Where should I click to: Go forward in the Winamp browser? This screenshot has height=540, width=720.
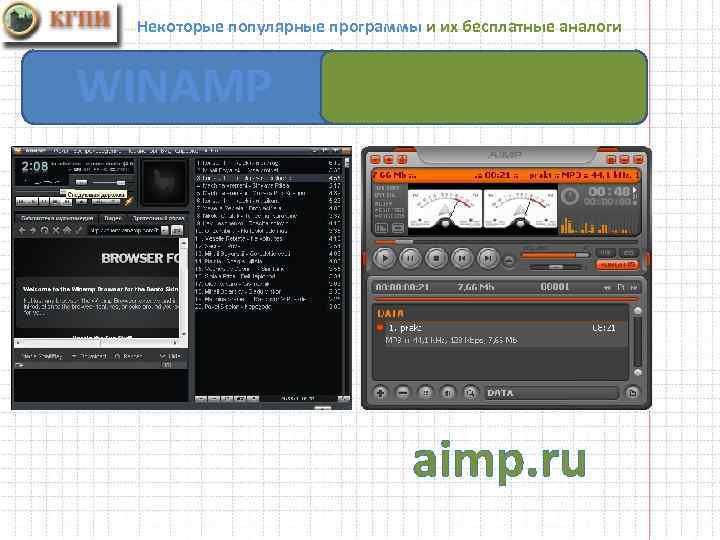tap(33, 230)
